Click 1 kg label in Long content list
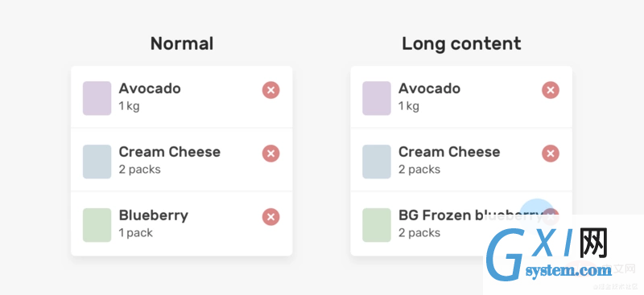Viewport: 644px width, 295px height. coord(409,106)
